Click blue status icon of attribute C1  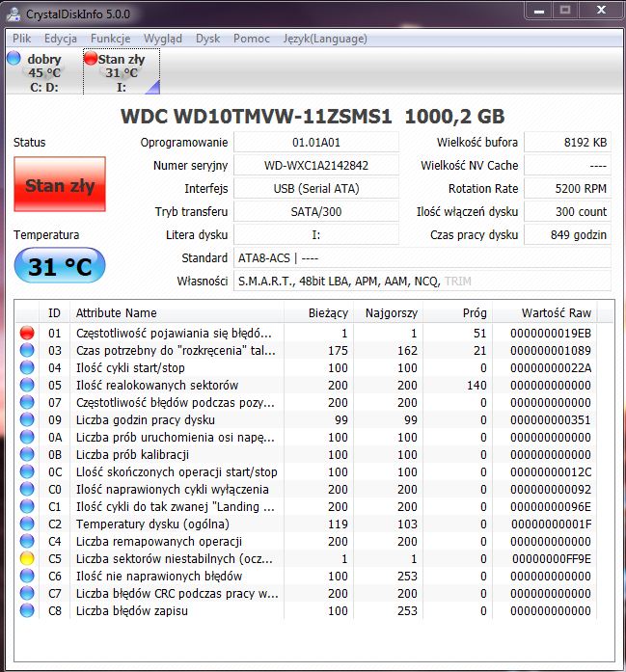point(27,506)
